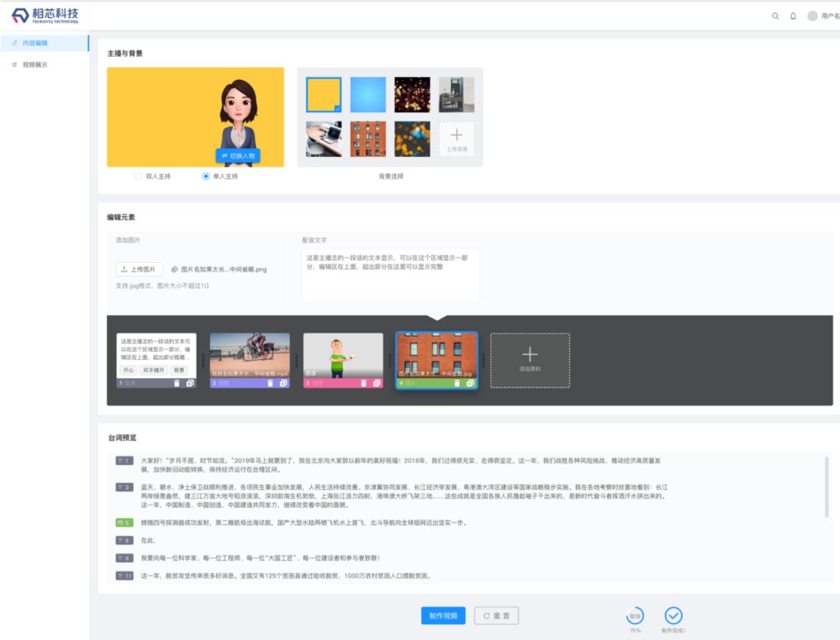Screen dimensions: 840x640
Task: Click script line starting 蓝天、碧水
Action: 404,496
